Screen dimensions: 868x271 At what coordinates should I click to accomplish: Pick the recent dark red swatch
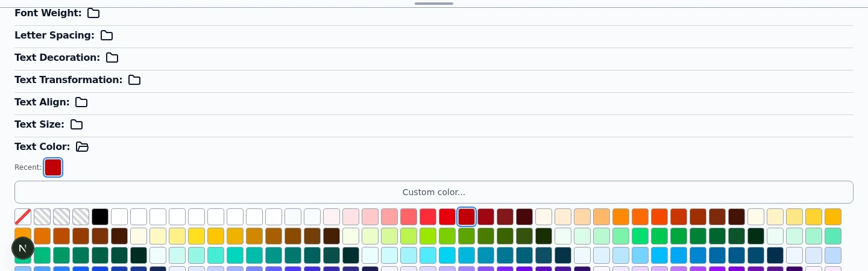[x=53, y=167]
